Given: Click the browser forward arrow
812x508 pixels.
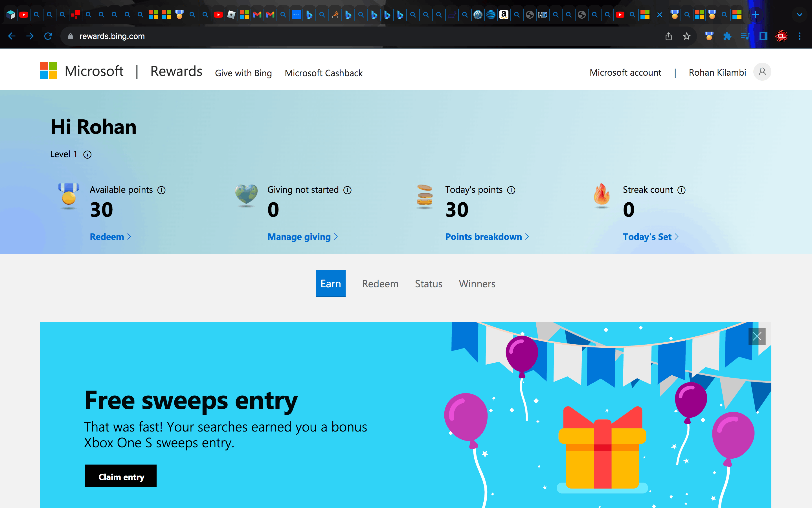Looking at the screenshot, I should 30,36.
